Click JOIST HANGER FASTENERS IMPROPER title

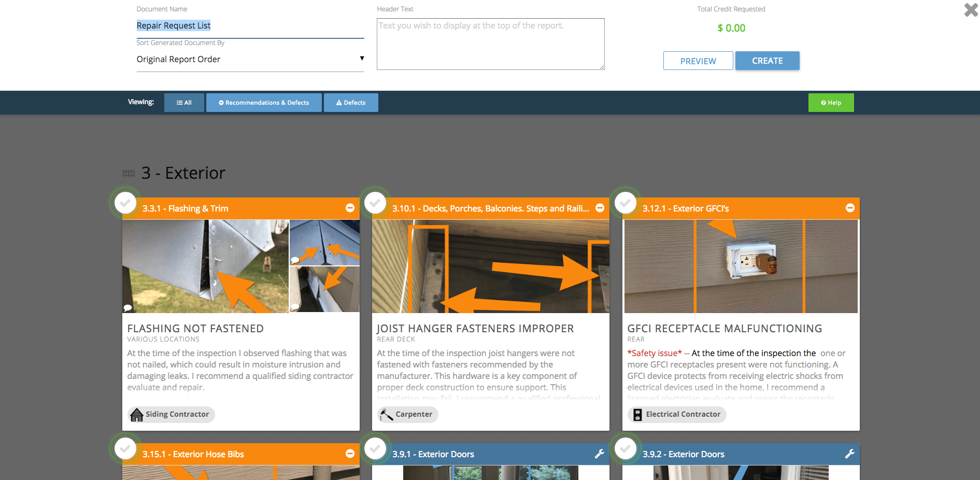click(x=475, y=329)
